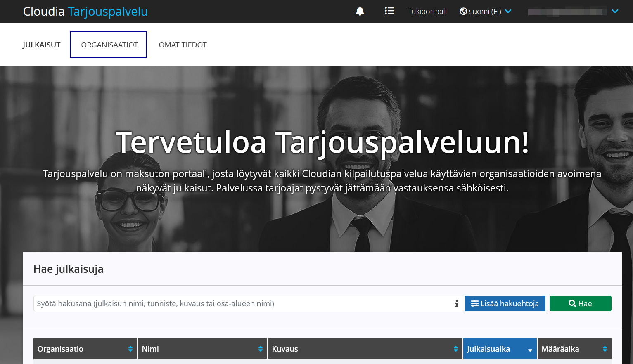This screenshot has width=633, height=364.
Task: Click Lisää hakuehtoja button
Action: coord(505,304)
